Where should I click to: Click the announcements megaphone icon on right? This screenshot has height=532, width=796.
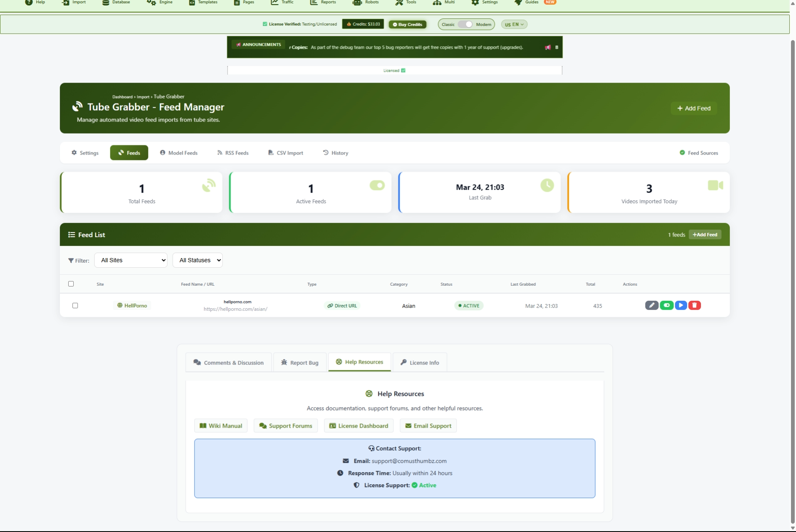(x=548, y=47)
